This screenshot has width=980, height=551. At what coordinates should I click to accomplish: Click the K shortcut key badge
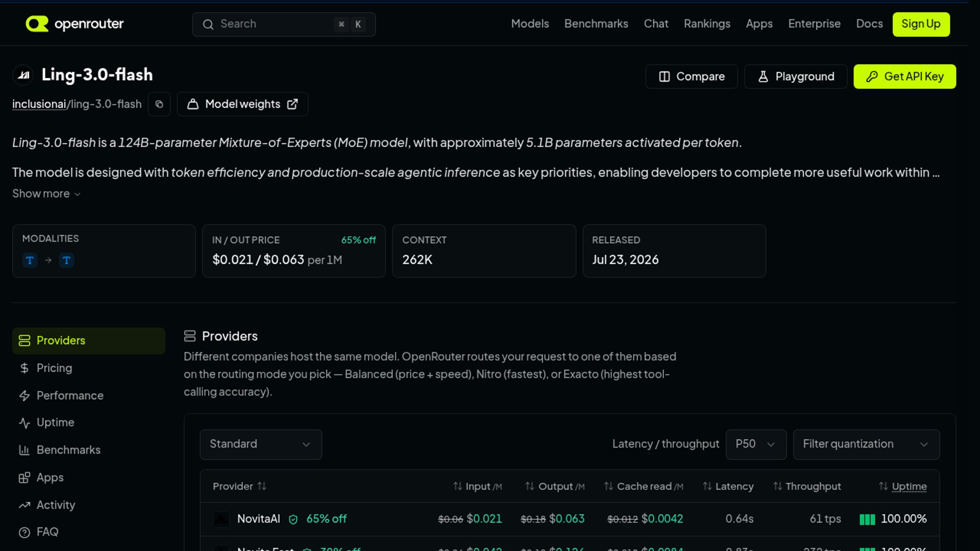(358, 24)
